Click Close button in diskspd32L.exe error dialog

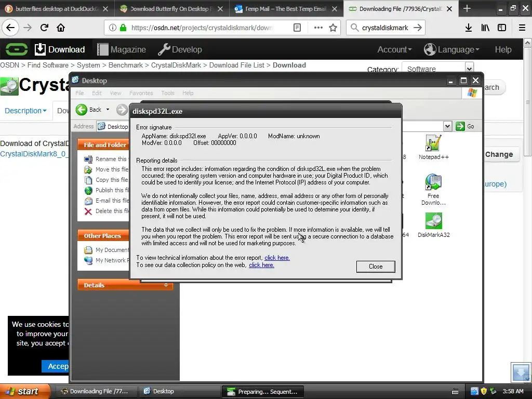pos(376,267)
